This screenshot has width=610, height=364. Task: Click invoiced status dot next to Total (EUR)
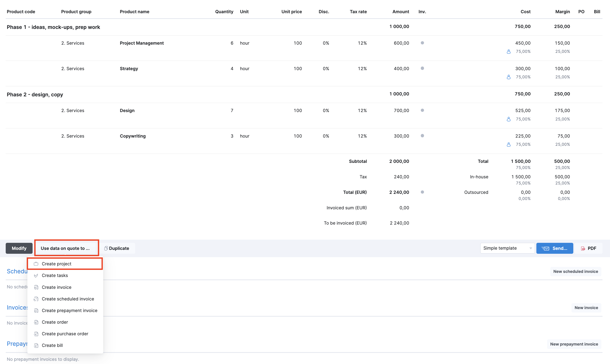click(x=422, y=192)
